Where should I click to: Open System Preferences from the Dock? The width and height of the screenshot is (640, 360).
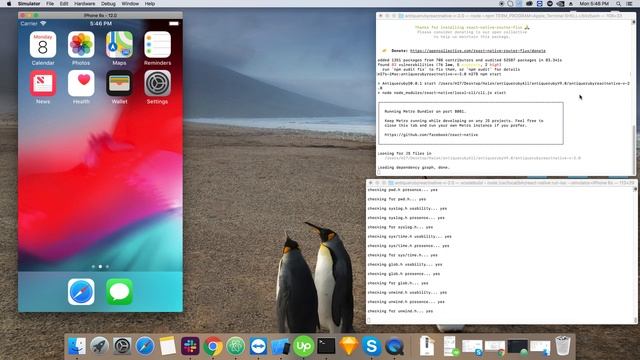pyautogui.click(x=122, y=347)
